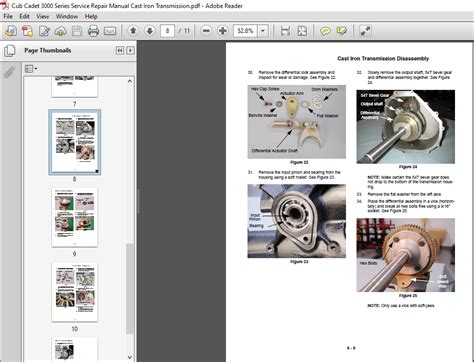Open the Window menu

67,16
